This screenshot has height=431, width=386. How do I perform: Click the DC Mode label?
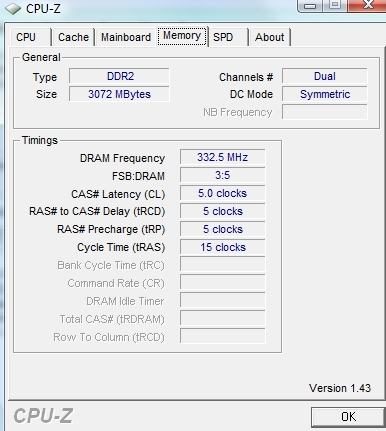pos(251,94)
